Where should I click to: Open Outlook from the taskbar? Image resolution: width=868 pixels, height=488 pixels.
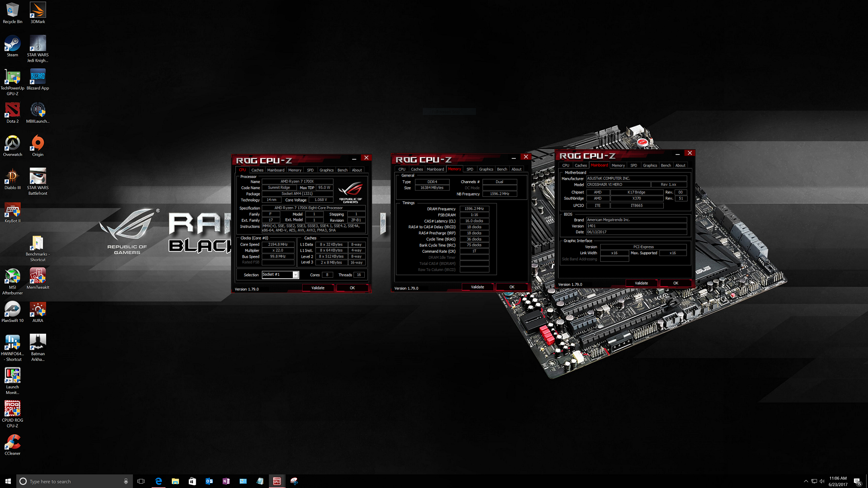[209, 481]
